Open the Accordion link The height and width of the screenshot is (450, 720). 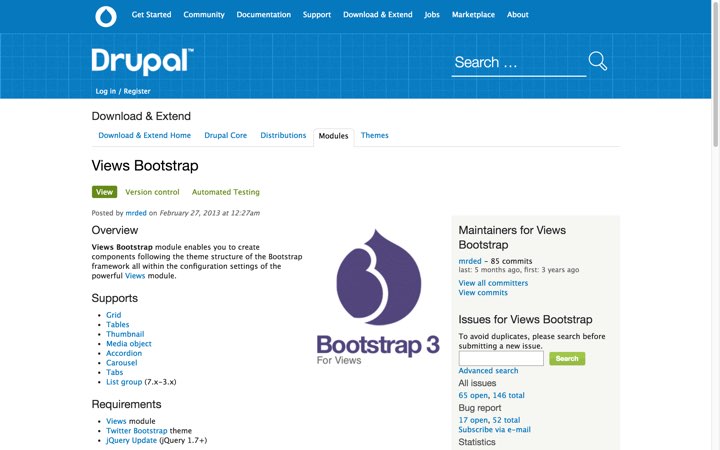[x=124, y=353]
